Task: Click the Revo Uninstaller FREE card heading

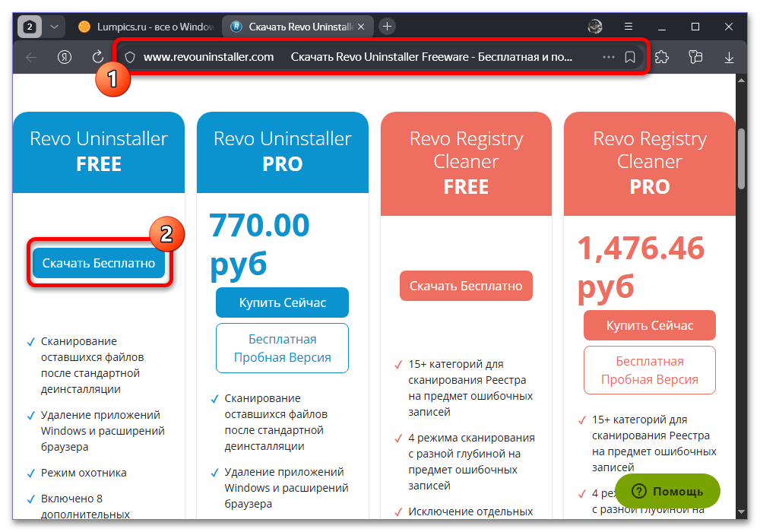Action: click(99, 151)
